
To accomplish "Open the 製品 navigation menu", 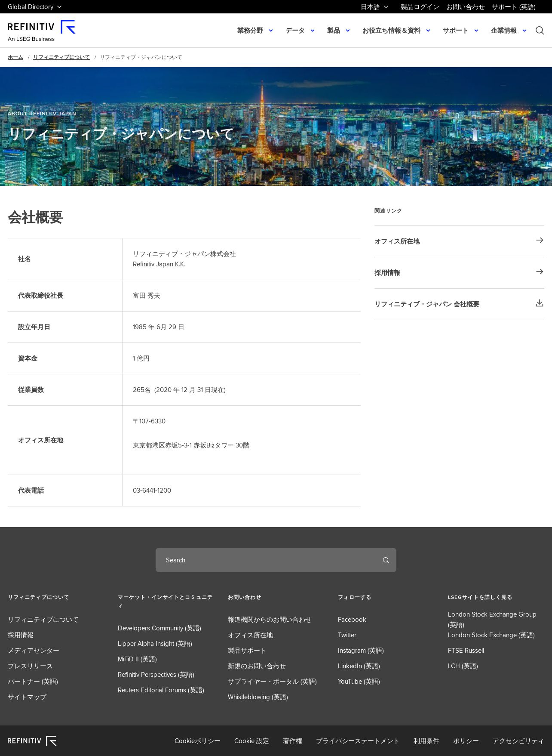I will tap(334, 31).
